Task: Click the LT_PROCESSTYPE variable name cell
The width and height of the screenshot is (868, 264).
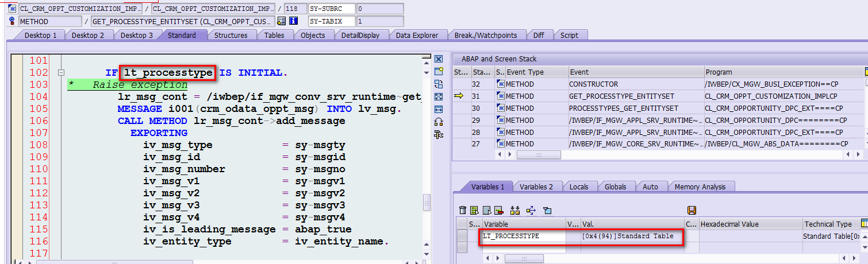Action: pos(523,236)
